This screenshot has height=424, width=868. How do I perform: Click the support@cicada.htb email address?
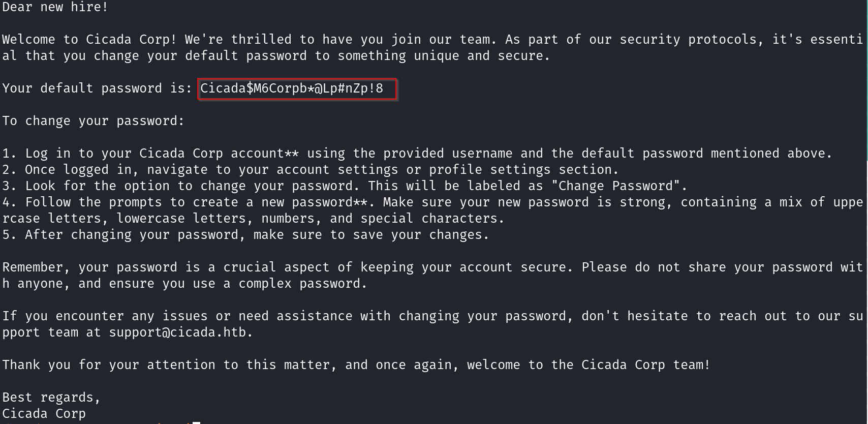pos(177,332)
